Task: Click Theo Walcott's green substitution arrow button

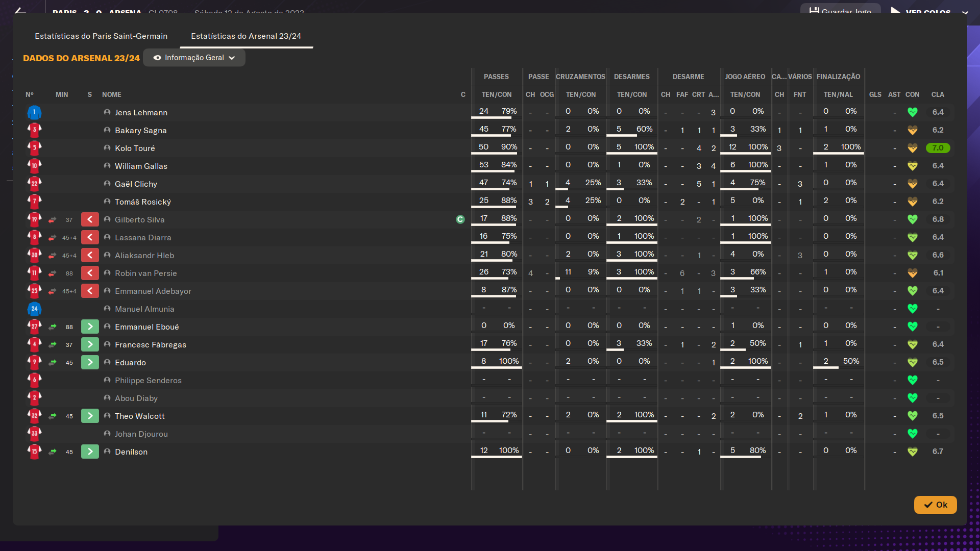Action: tap(90, 416)
